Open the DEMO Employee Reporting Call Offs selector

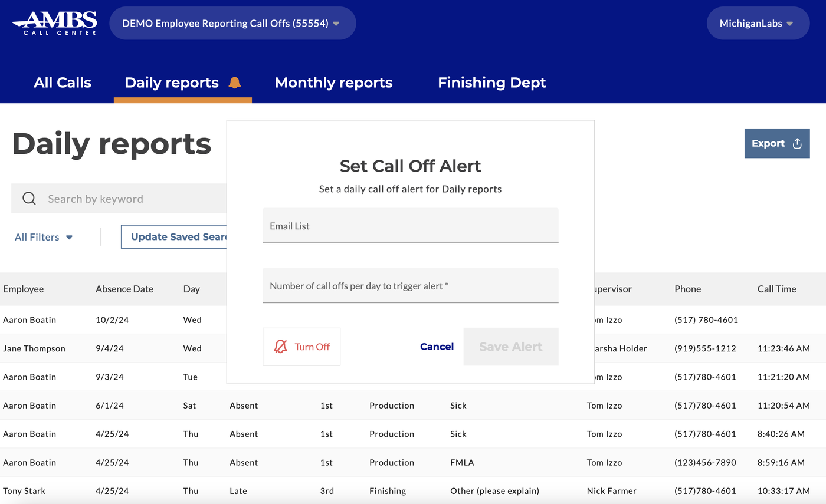coord(232,23)
